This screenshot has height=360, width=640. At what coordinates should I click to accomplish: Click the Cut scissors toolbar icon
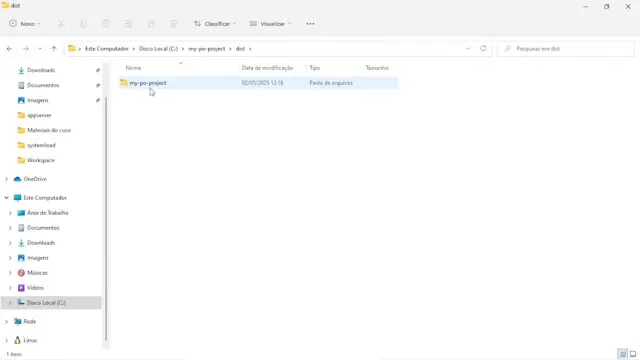coord(61,24)
